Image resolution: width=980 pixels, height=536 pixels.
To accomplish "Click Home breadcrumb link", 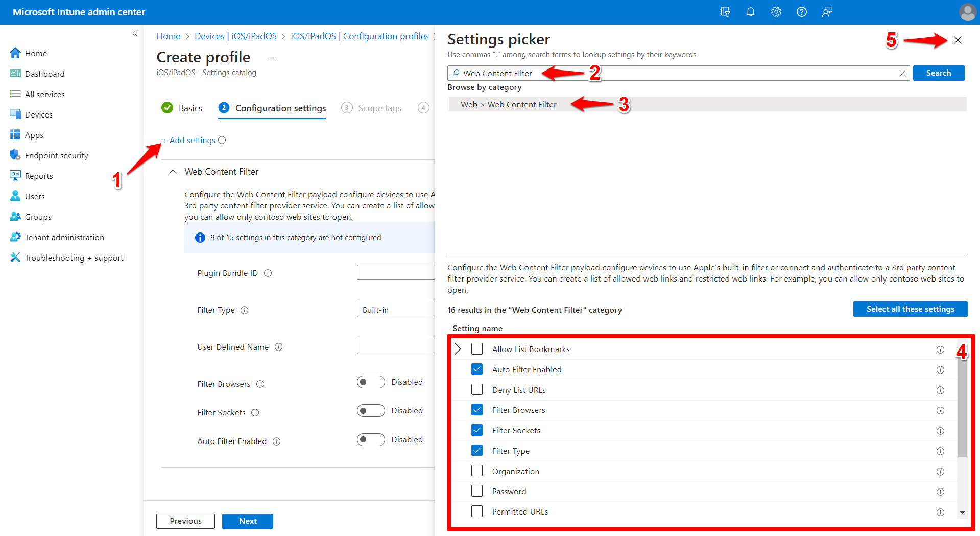I will (x=169, y=36).
